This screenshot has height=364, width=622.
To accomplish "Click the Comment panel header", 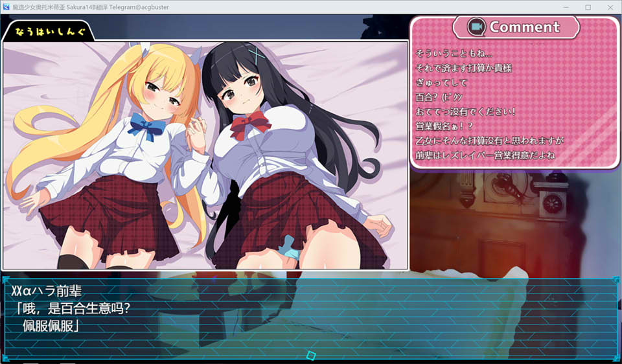I will (516, 27).
